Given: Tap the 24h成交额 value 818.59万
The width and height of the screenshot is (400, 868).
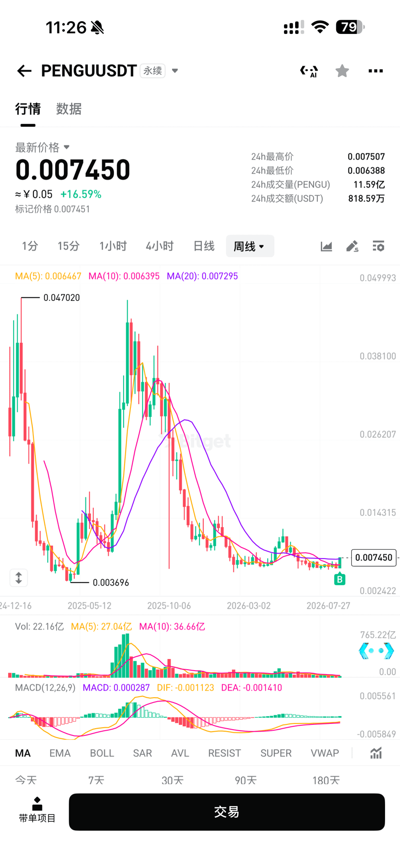Looking at the screenshot, I should tap(366, 199).
